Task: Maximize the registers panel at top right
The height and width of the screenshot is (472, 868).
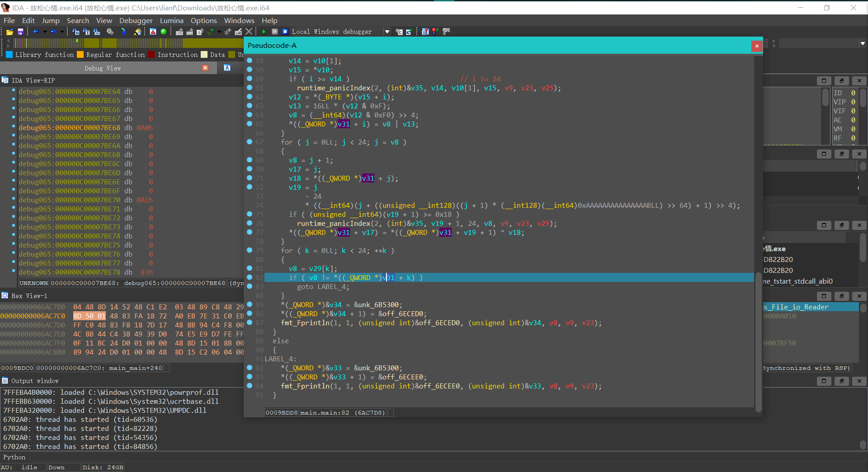Action: click(824, 80)
